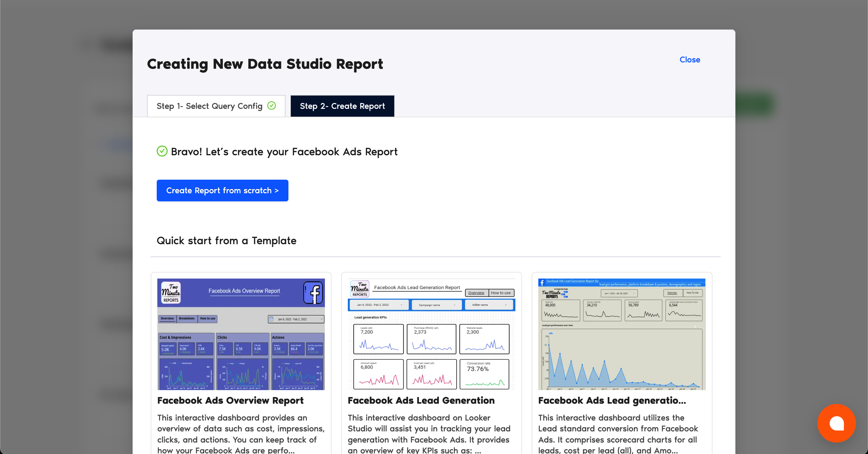Click the description mentioning Lead standard conversion

(618, 434)
